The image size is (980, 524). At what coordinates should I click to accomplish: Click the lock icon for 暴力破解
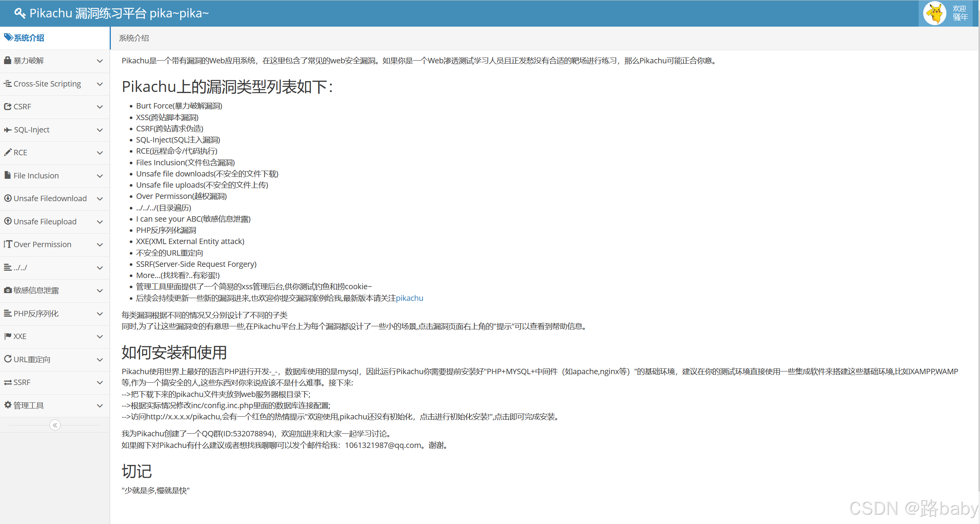pos(7,61)
